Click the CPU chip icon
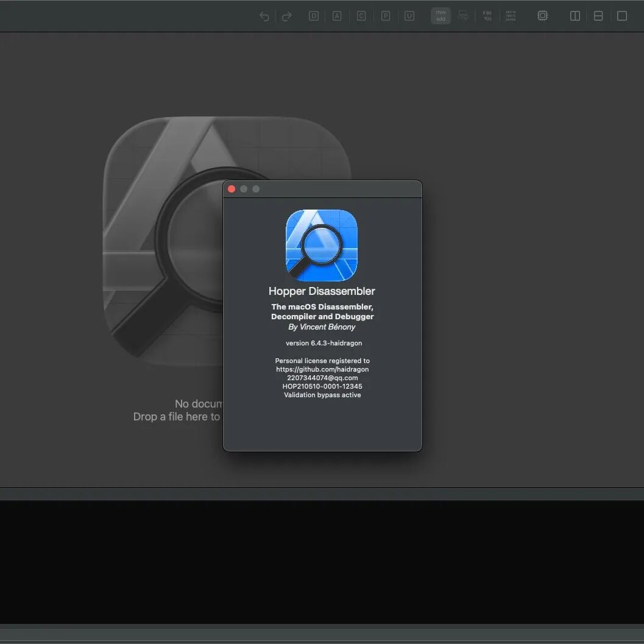644x644 pixels. click(542, 16)
